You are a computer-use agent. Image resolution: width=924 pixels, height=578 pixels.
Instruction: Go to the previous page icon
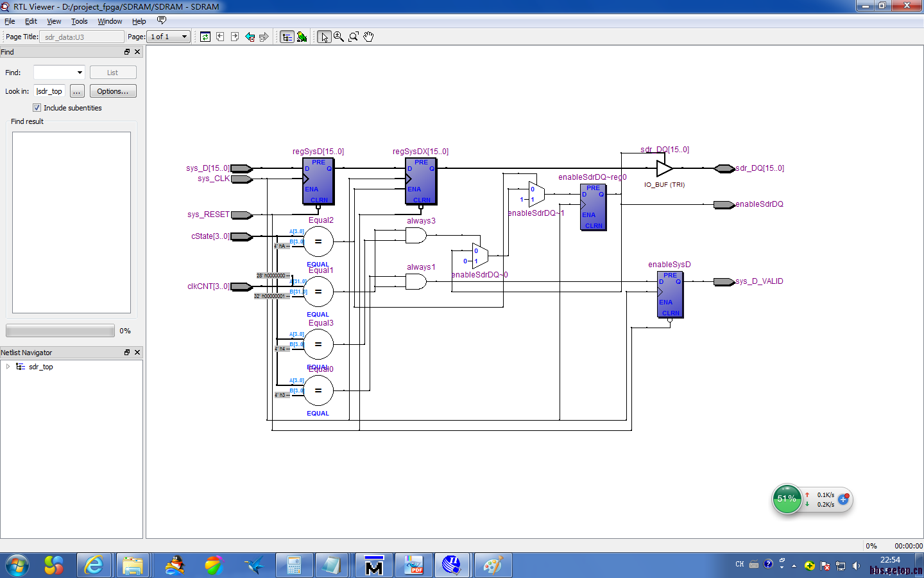[x=220, y=37]
